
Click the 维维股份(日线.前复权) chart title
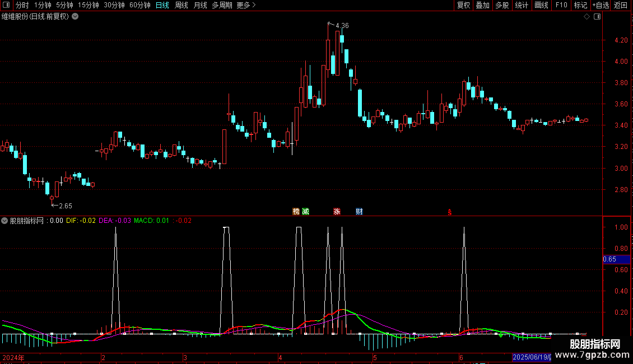(x=35, y=17)
